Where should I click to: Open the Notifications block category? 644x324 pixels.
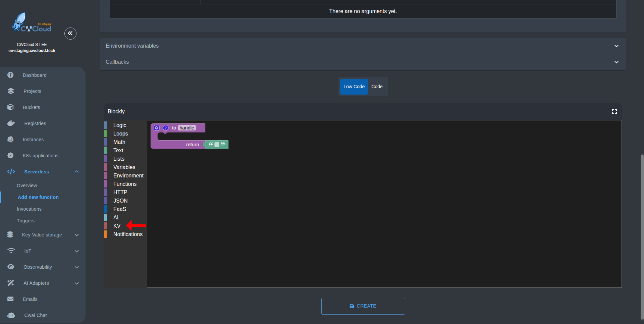coord(125,234)
